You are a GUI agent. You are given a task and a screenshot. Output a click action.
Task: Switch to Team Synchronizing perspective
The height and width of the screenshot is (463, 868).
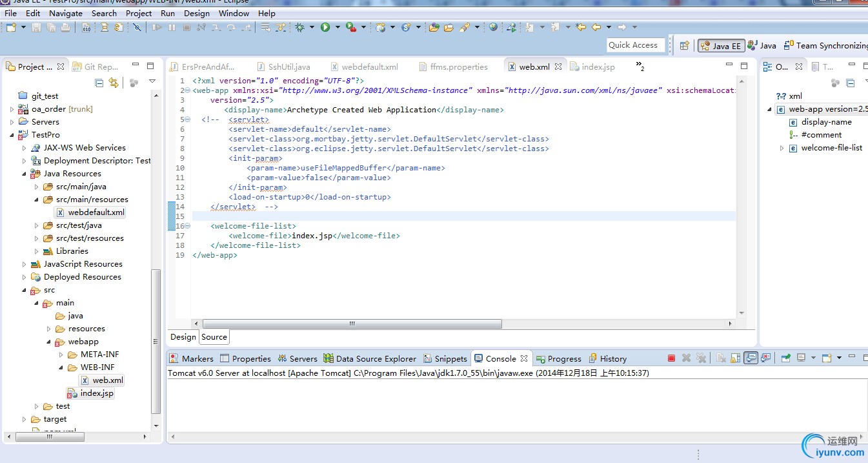click(x=825, y=46)
